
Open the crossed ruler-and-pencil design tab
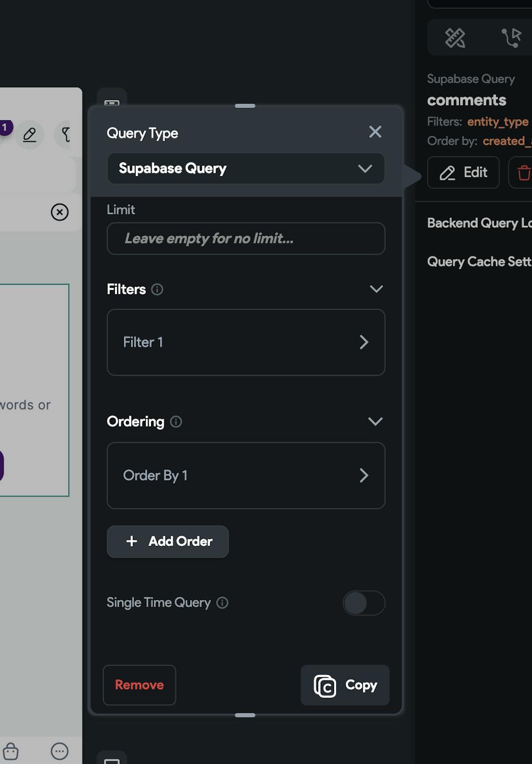pyautogui.click(x=455, y=38)
